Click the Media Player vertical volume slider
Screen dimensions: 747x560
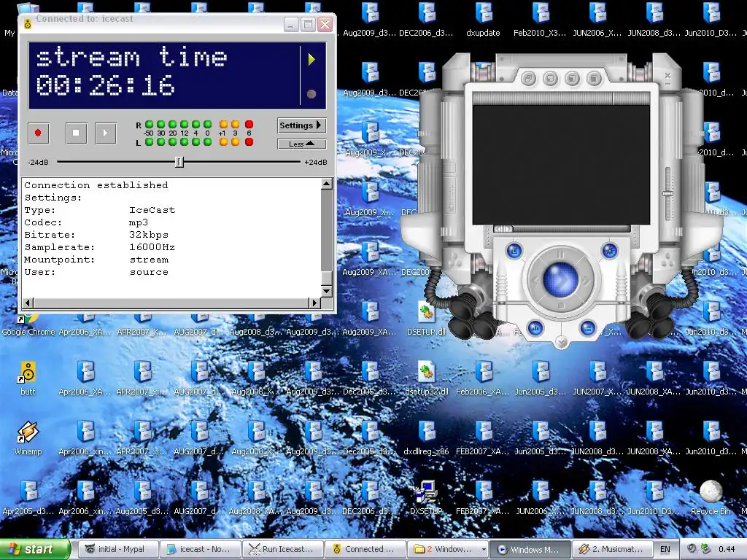tap(668, 193)
